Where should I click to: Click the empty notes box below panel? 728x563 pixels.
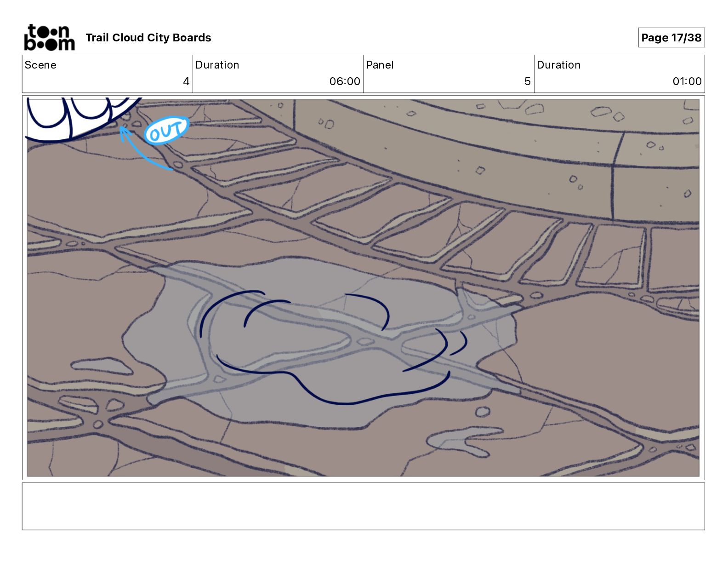tap(363, 506)
